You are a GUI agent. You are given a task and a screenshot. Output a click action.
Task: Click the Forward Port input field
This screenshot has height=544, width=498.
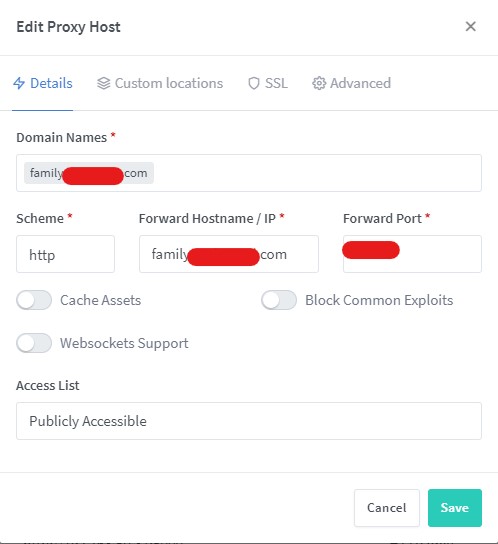click(x=412, y=254)
